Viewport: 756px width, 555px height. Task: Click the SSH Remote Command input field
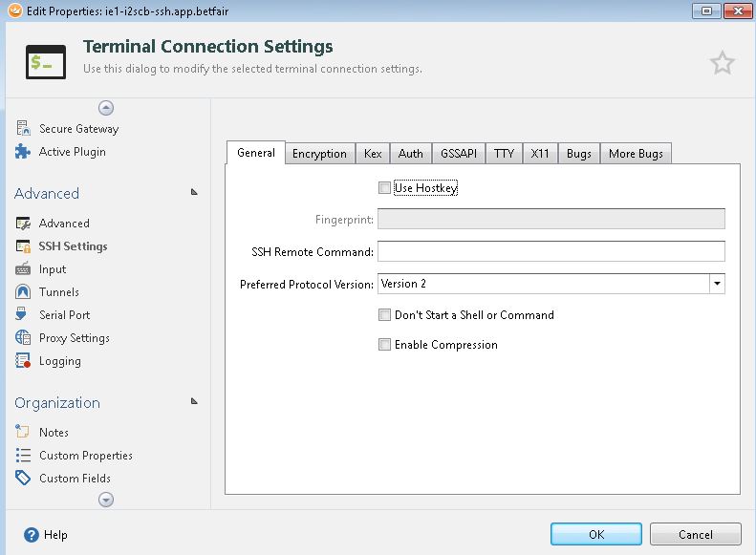[551, 251]
